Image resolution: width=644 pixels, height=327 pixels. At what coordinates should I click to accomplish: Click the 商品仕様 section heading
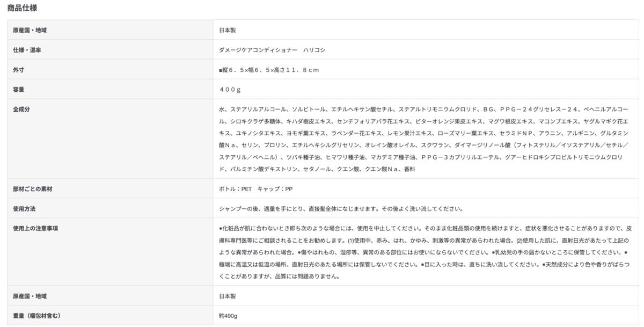tap(22, 8)
